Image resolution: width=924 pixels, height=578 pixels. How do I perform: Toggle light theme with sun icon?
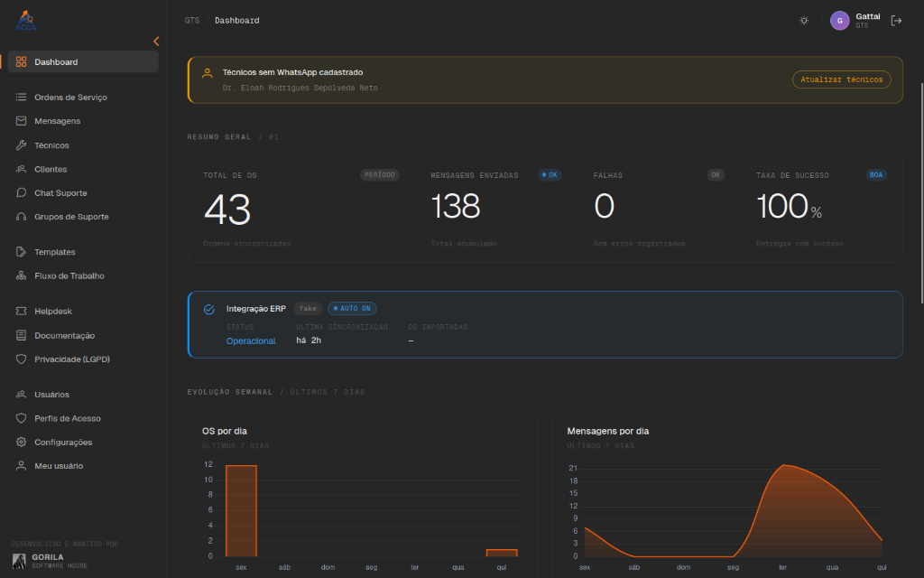(804, 21)
